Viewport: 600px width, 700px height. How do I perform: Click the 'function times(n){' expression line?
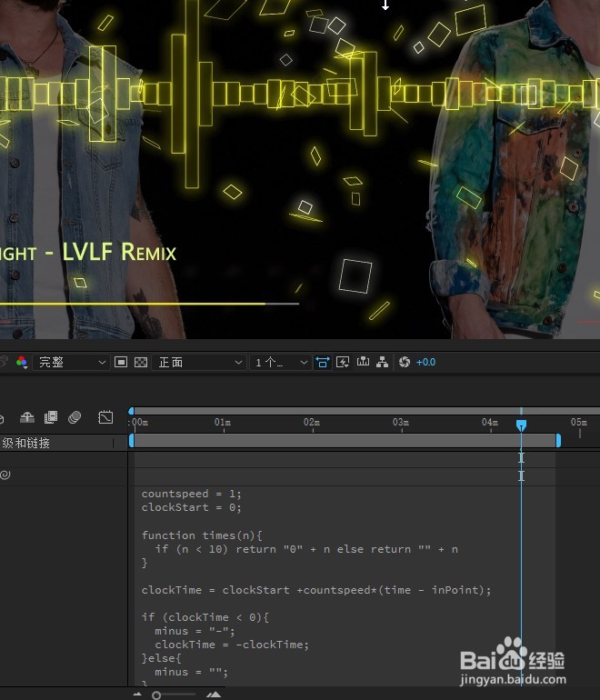click(x=202, y=535)
